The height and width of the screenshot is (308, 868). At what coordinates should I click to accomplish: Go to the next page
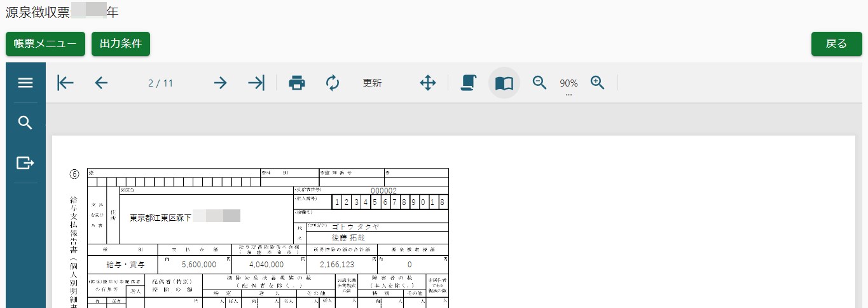pyautogui.click(x=220, y=83)
